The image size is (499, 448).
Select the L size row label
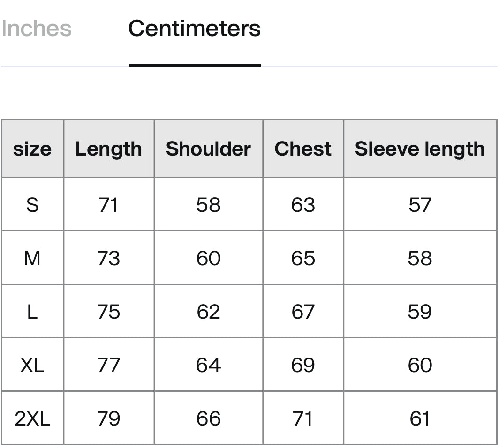[32, 311]
